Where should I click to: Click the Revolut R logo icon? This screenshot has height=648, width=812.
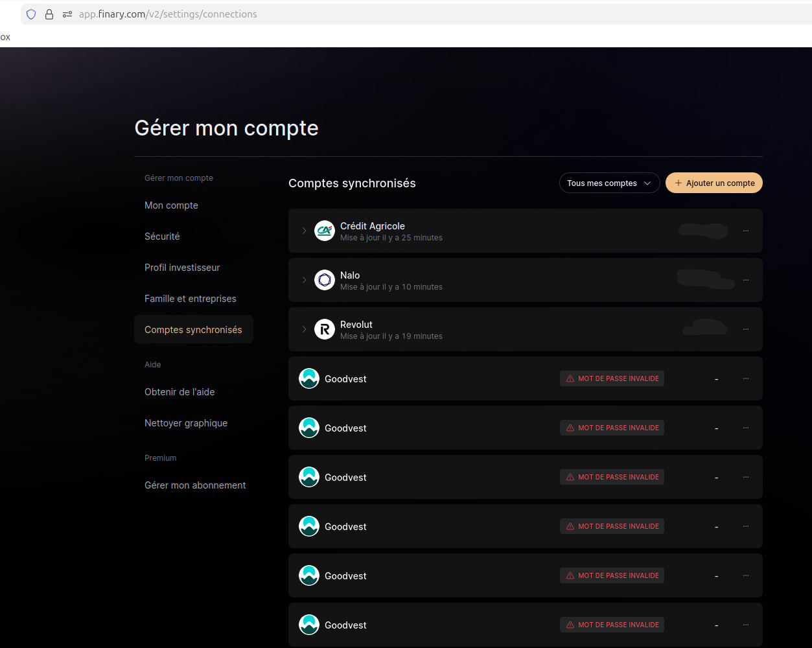tap(325, 329)
